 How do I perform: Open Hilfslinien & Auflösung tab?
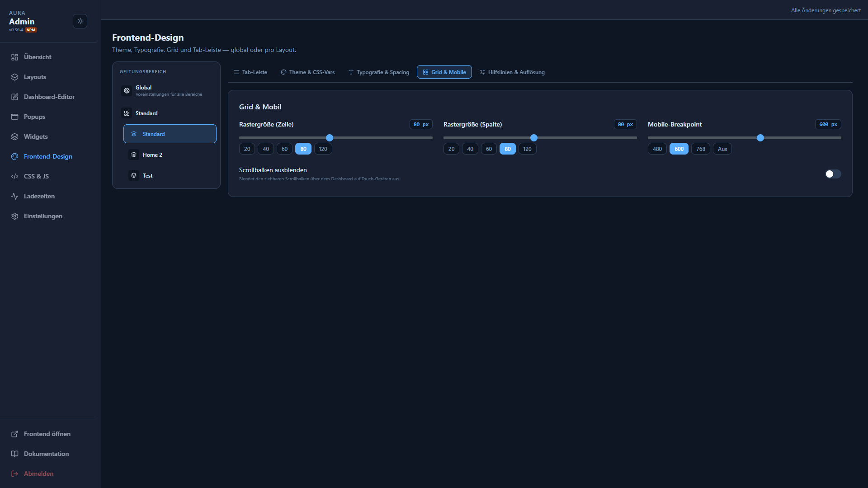pos(512,72)
